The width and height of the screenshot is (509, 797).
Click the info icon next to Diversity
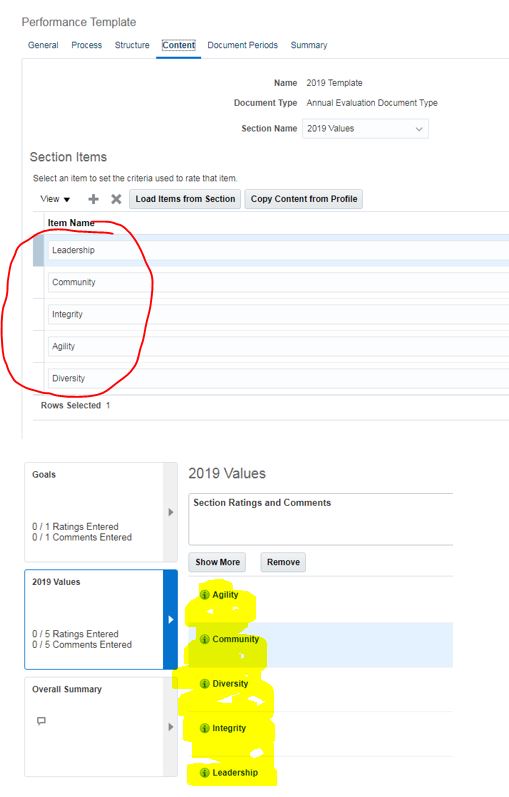click(x=204, y=684)
